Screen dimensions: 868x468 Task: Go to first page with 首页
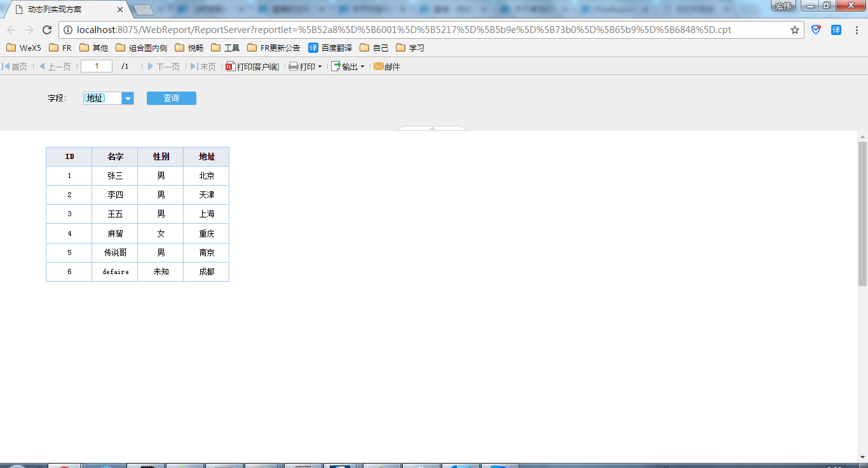(15, 66)
